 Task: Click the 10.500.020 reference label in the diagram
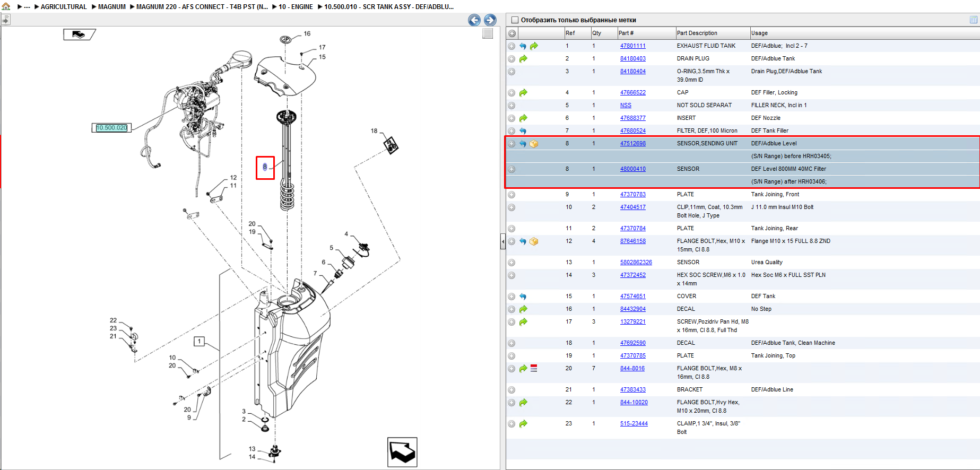click(111, 128)
